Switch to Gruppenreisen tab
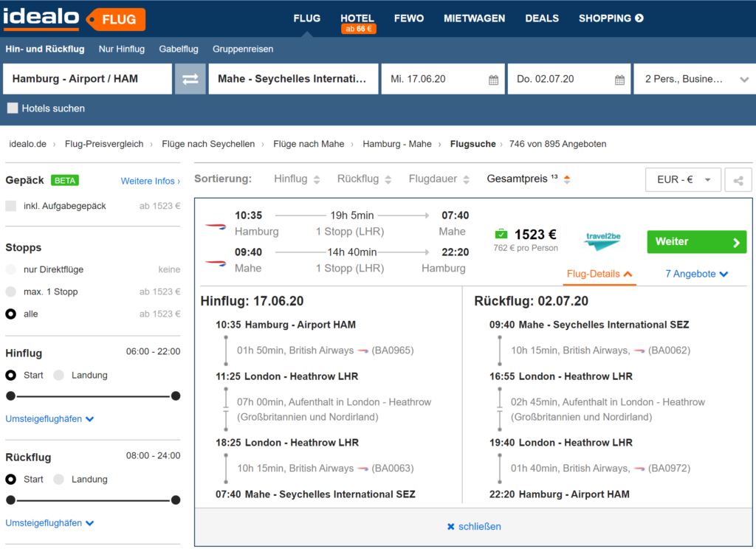This screenshot has height=549, width=756. pos(242,49)
